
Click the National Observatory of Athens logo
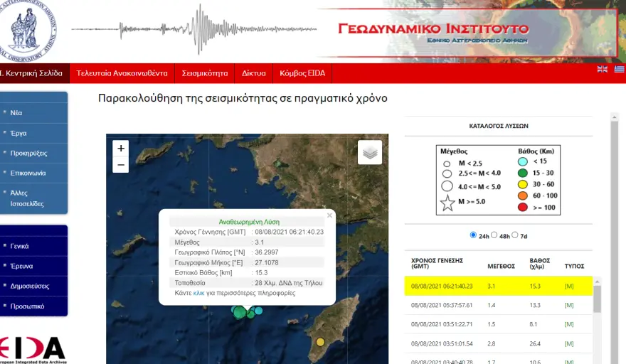coord(28,30)
